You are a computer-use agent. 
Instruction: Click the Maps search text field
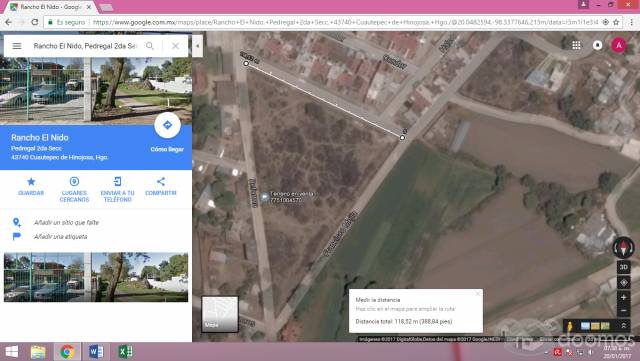pos(85,46)
